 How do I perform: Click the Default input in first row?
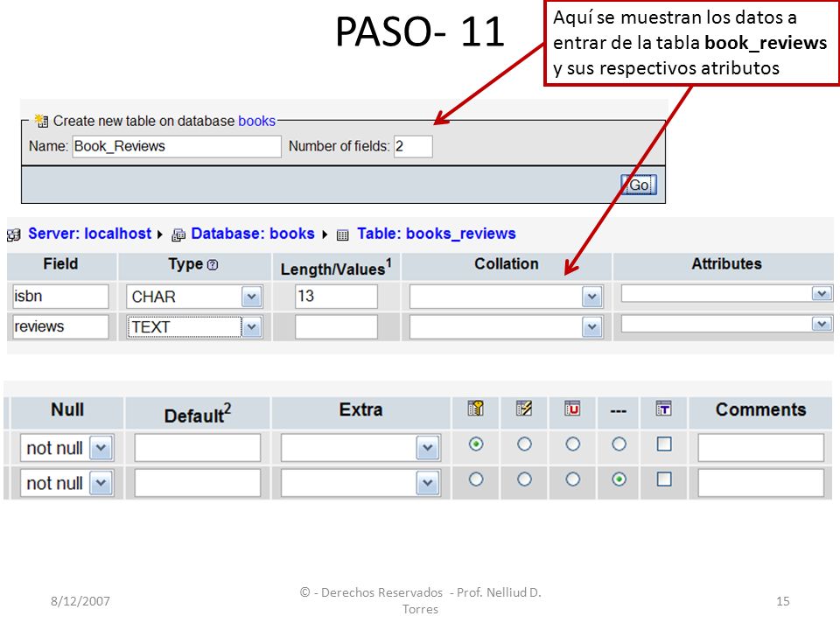tap(197, 448)
